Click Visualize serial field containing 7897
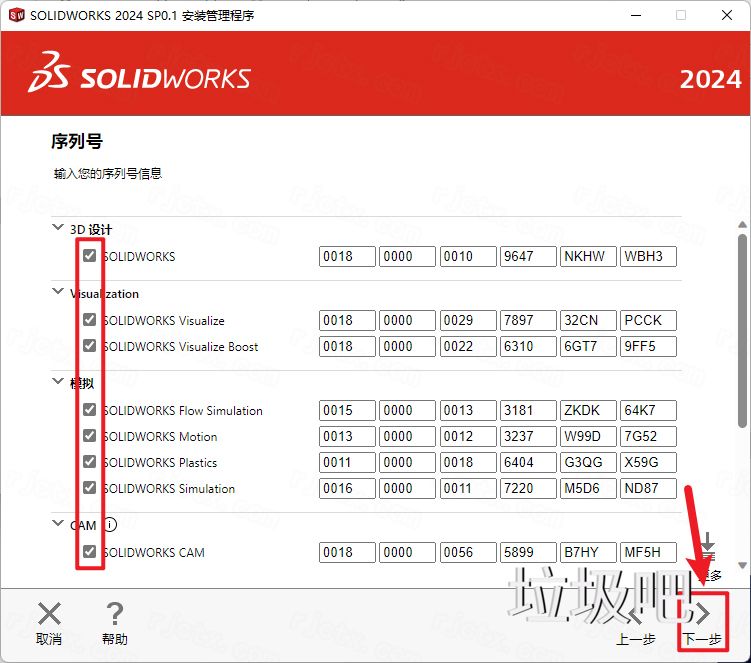This screenshot has width=751, height=663. (528, 320)
